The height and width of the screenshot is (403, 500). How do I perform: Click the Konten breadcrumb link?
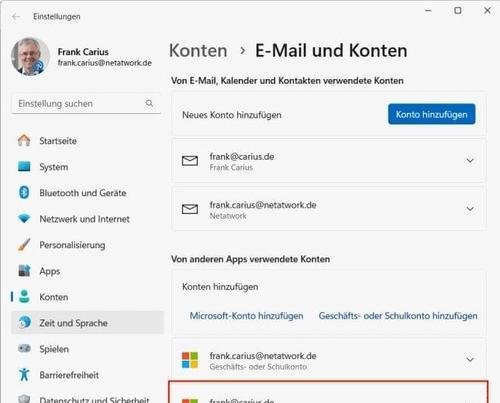click(198, 51)
